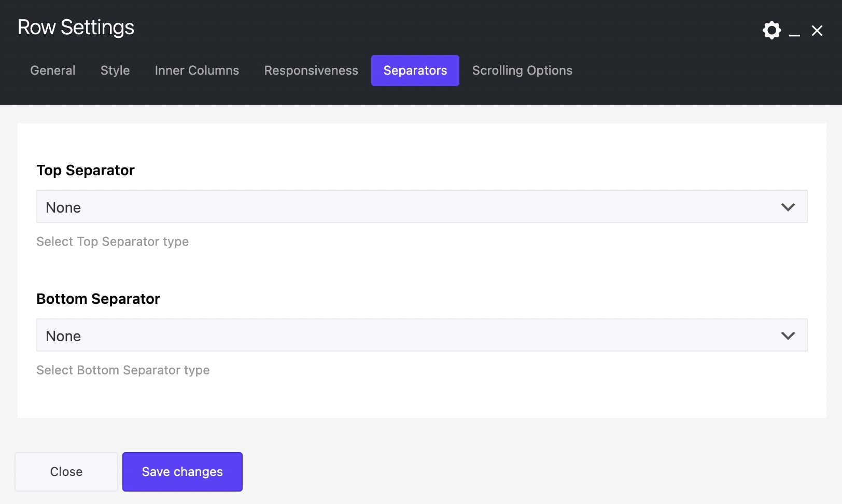Click the Row Settings title text

[76, 27]
